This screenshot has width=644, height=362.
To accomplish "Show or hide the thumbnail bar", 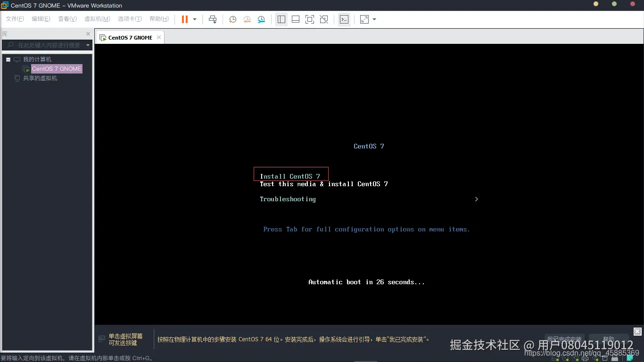I will (x=296, y=19).
